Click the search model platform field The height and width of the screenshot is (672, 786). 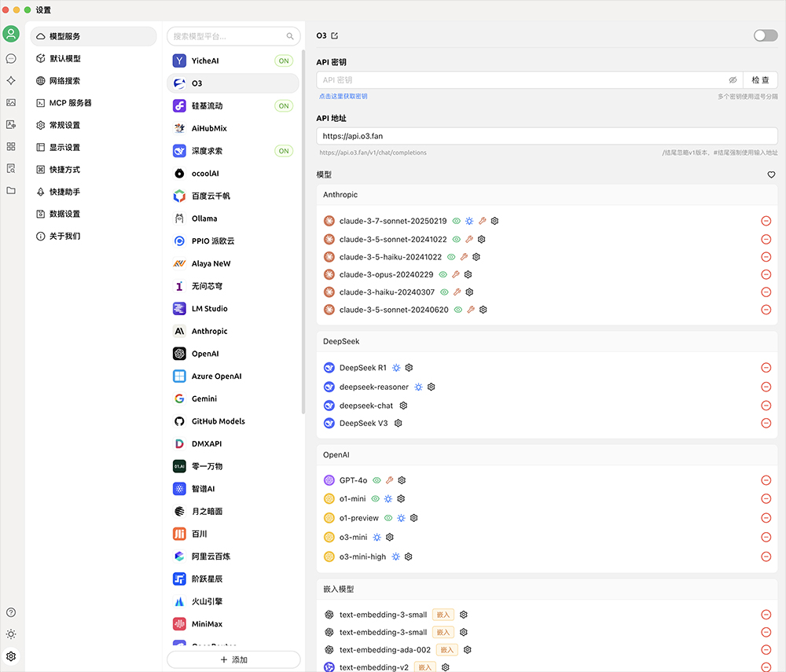[227, 36]
